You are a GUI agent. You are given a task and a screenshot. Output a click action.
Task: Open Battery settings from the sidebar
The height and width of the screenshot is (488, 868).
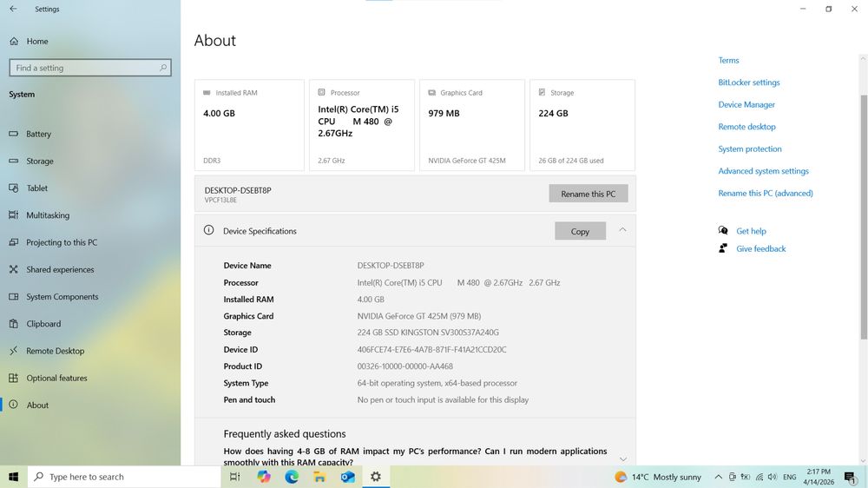click(x=38, y=134)
